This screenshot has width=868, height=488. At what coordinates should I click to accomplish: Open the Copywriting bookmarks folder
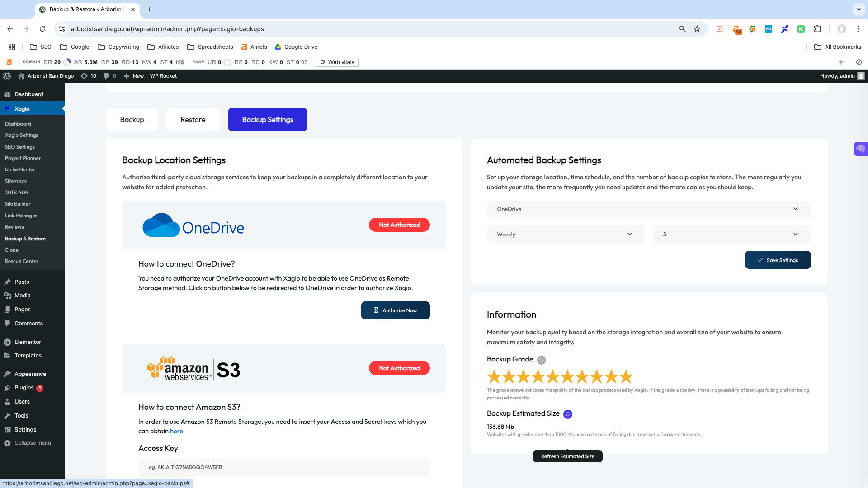pos(118,47)
